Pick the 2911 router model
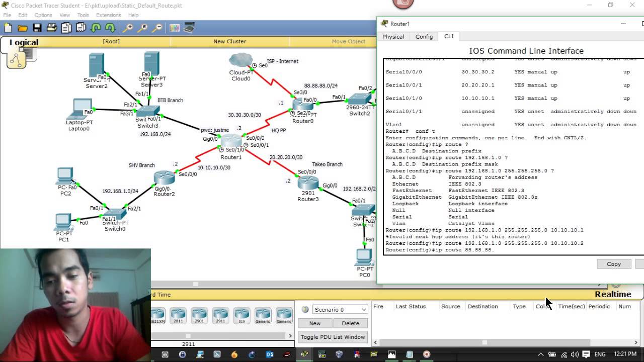644x362 pixels. pos(220,316)
